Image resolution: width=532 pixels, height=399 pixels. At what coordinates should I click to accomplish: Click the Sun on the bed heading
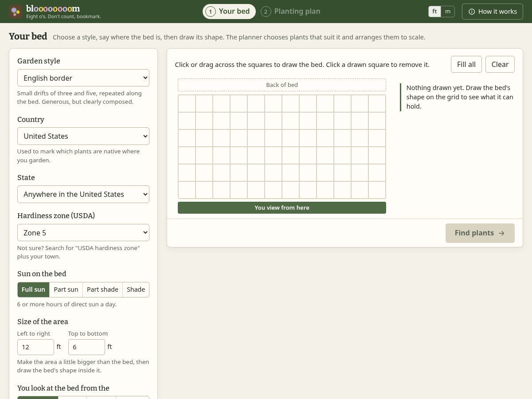pos(42,274)
